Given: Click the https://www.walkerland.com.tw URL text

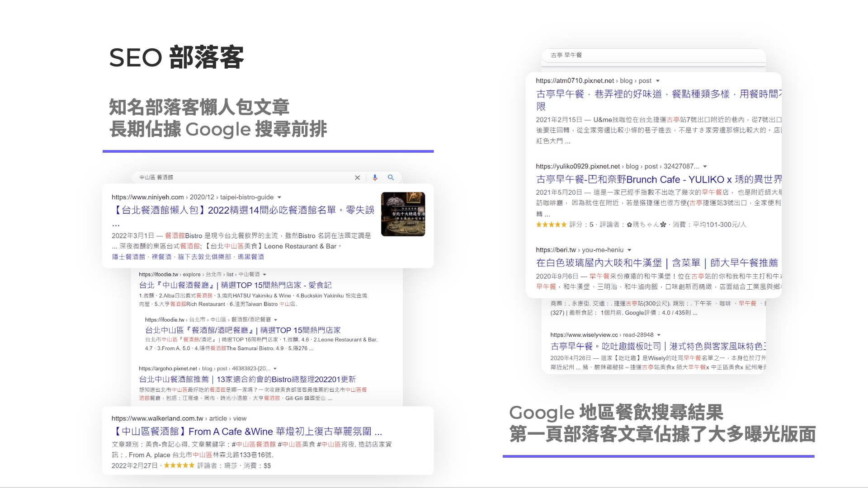Looking at the screenshot, I should point(157,418).
